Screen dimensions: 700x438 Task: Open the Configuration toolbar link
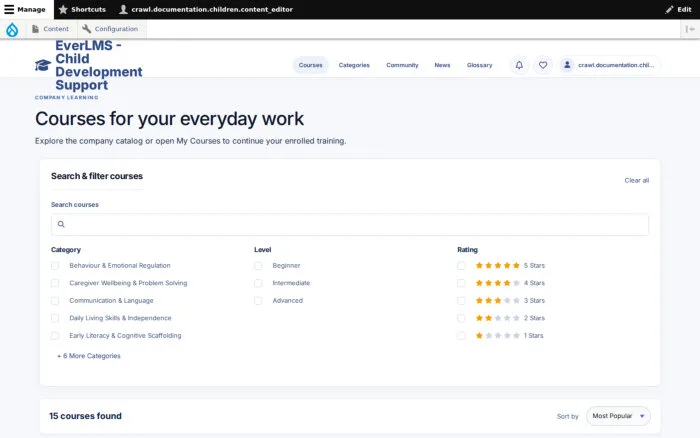coord(110,29)
